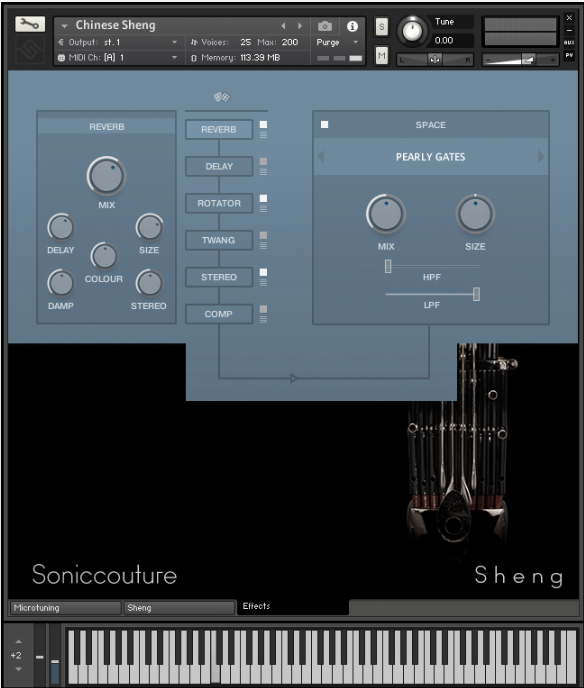Select next instrument preset arrow
Screen dimensions: 584x688
tap(300, 26)
